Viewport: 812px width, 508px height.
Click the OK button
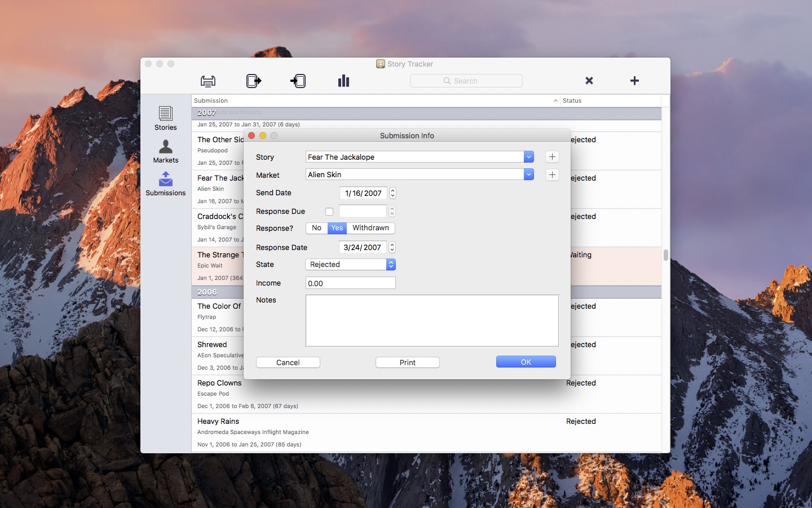coord(526,362)
